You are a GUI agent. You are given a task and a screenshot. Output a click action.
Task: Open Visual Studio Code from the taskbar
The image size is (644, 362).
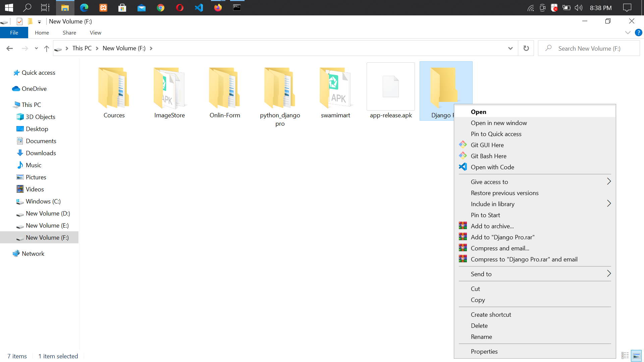coord(199,7)
